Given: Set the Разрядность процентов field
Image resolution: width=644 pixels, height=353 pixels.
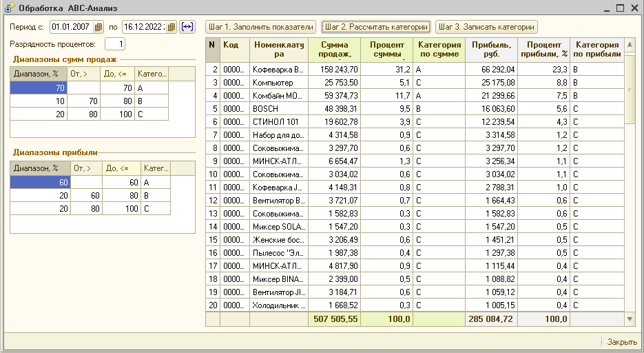Looking at the screenshot, I should click(115, 44).
